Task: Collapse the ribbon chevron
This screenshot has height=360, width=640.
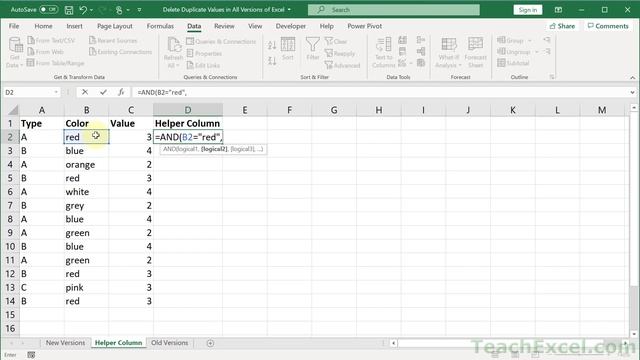Action: pos(632,78)
